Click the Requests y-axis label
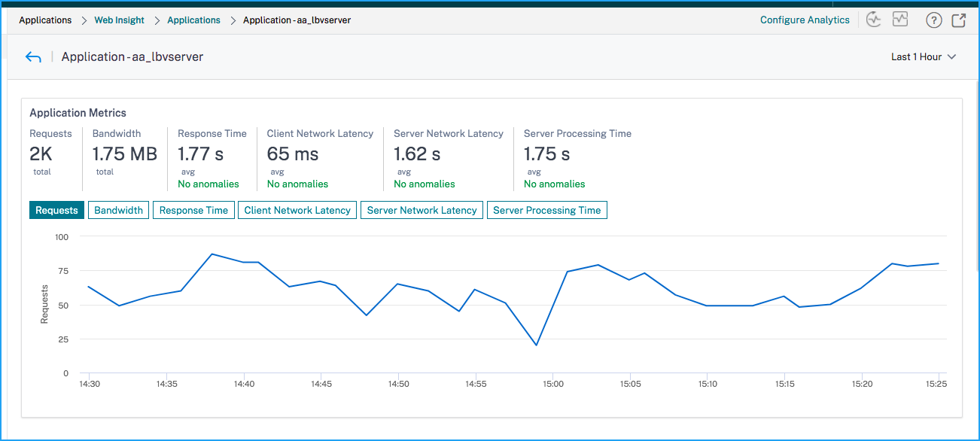 click(44, 305)
